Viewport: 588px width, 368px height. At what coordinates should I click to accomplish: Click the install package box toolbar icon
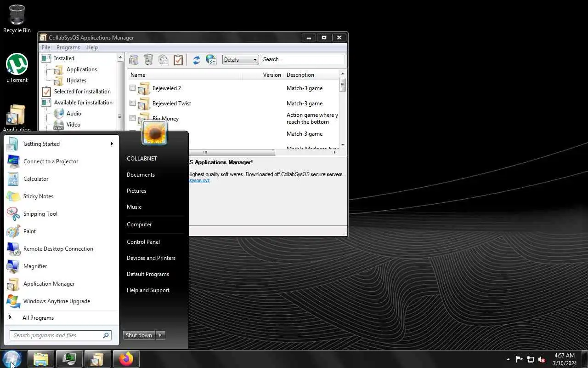134,59
